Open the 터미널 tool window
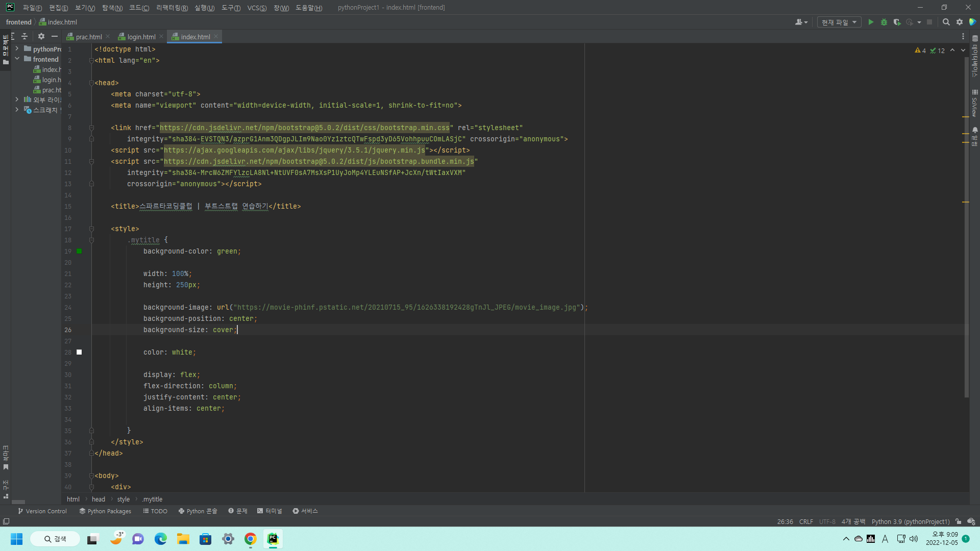The width and height of the screenshot is (980, 551). pyautogui.click(x=269, y=511)
